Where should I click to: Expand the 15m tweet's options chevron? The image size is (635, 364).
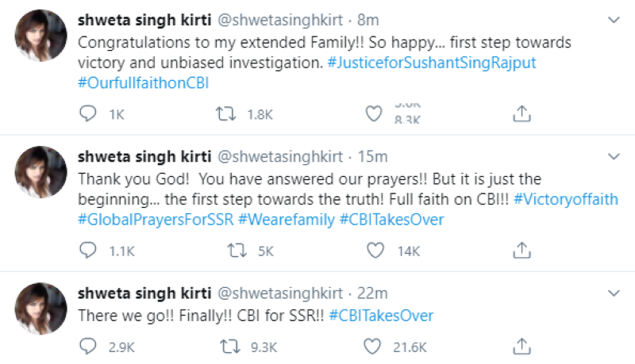(x=612, y=155)
